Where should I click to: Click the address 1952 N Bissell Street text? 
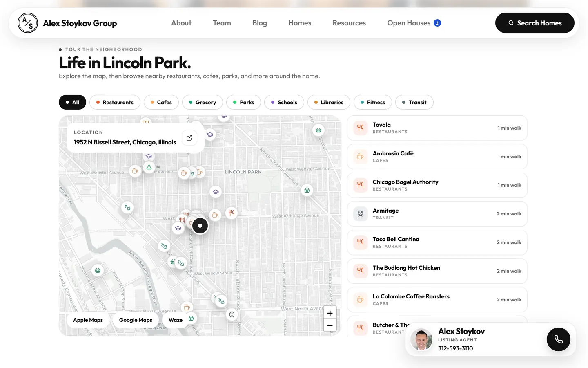coord(125,142)
